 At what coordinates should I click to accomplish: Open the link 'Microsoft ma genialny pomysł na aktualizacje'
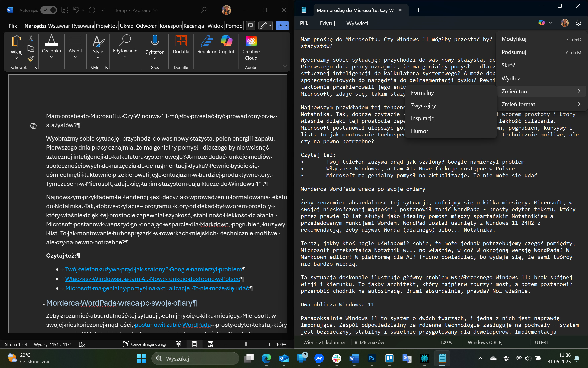coord(157,288)
